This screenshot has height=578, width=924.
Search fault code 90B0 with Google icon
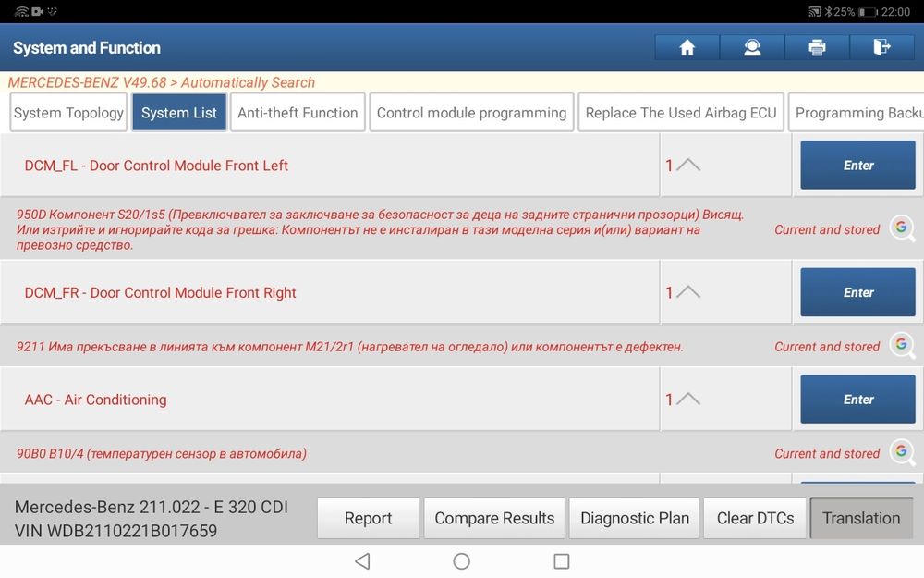pyautogui.click(x=903, y=452)
